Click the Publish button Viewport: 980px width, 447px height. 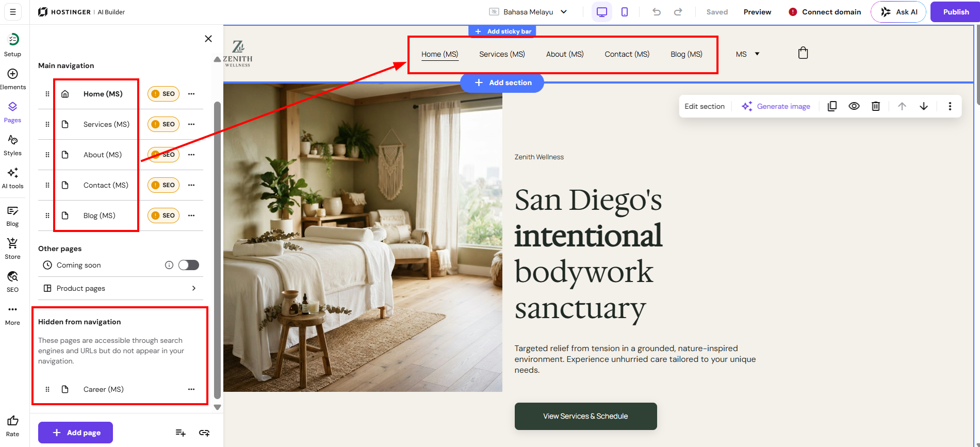956,12
